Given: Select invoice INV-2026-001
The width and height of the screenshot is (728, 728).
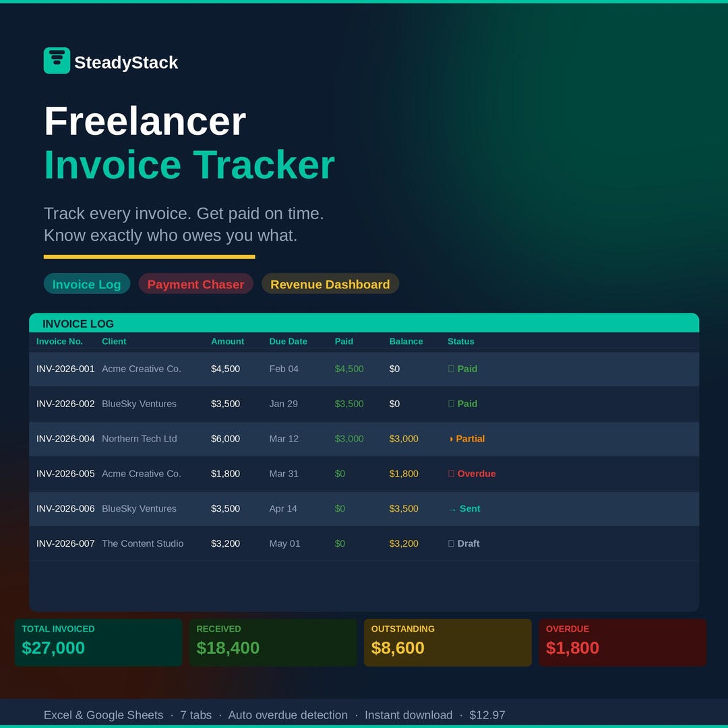Looking at the screenshot, I should [65, 369].
